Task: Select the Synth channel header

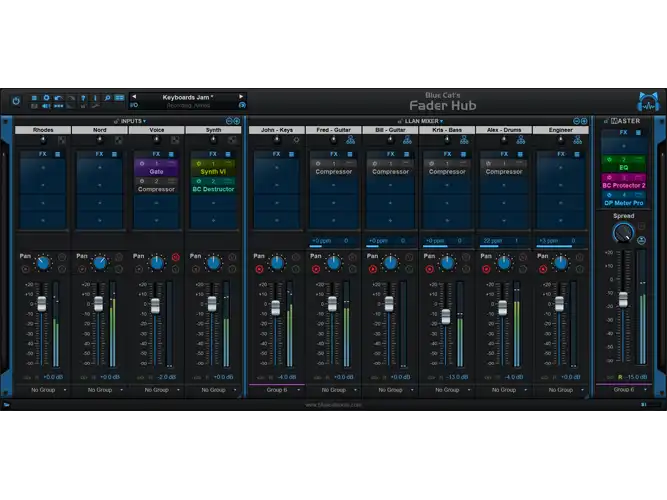Action: pyautogui.click(x=213, y=130)
